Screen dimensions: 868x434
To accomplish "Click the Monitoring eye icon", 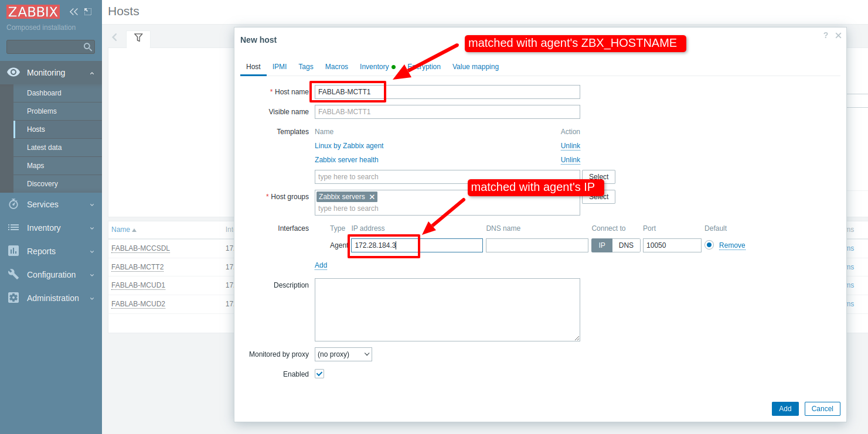I will pyautogui.click(x=13, y=73).
